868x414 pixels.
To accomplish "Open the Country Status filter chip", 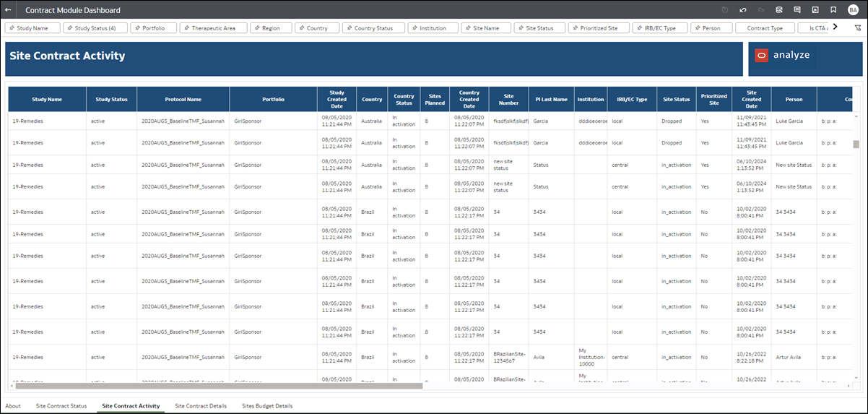I will coord(373,28).
